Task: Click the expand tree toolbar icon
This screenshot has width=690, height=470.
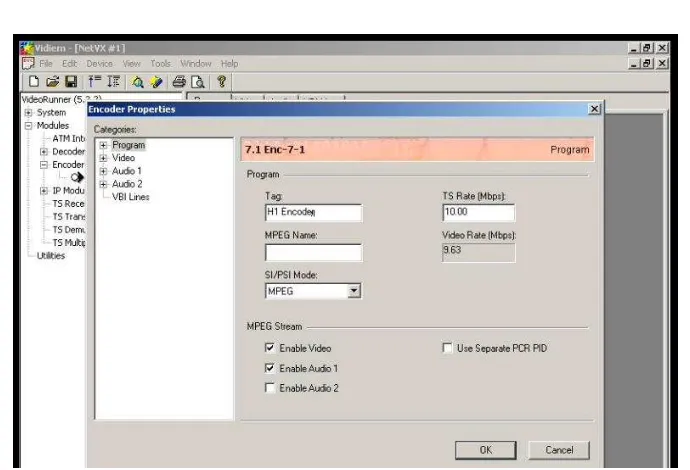Action: pyautogui.click(x=113, y=81)
